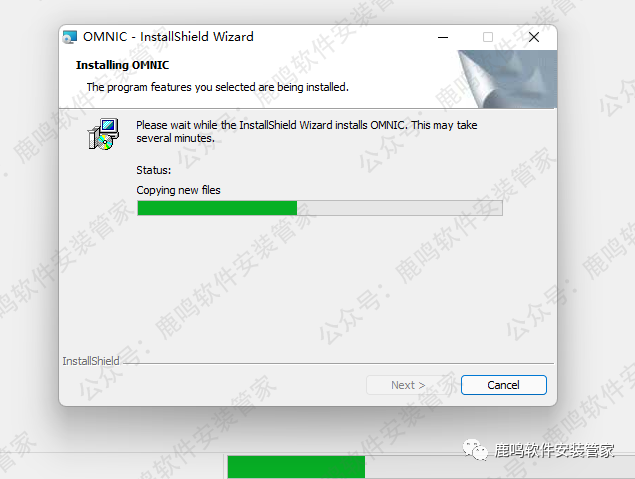
Task: Click the 'Please wait while' message text
Action: coord(307,132)
